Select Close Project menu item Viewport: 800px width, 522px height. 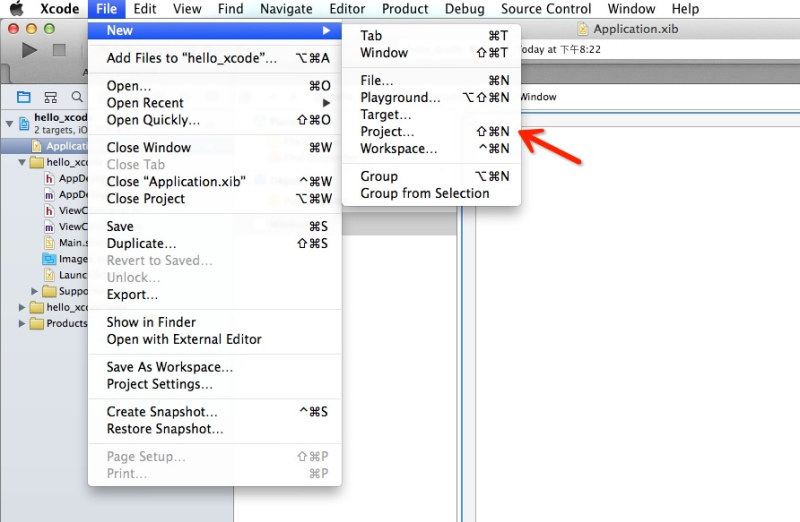(215, 198)
